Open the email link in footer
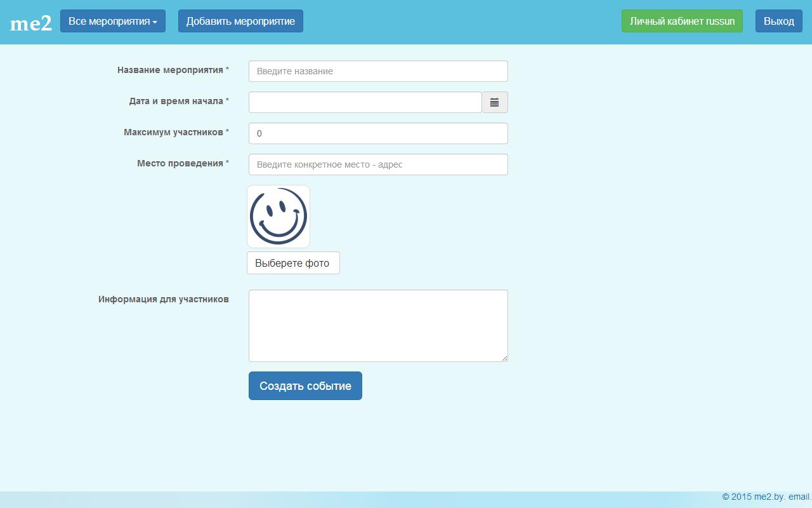The height and width of the screenshot is (508, 812). pyautogui.click(x=799, y=497)
